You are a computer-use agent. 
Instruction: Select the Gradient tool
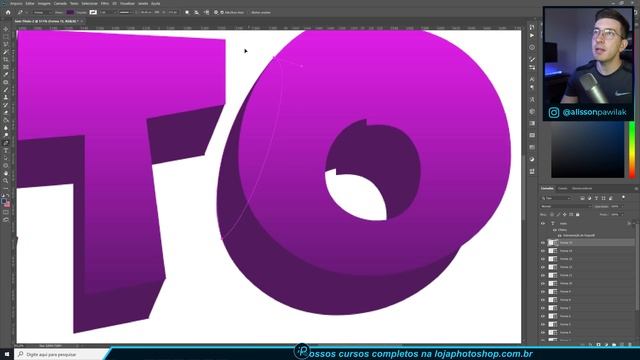pyautogui.click(x=6, y=120)
